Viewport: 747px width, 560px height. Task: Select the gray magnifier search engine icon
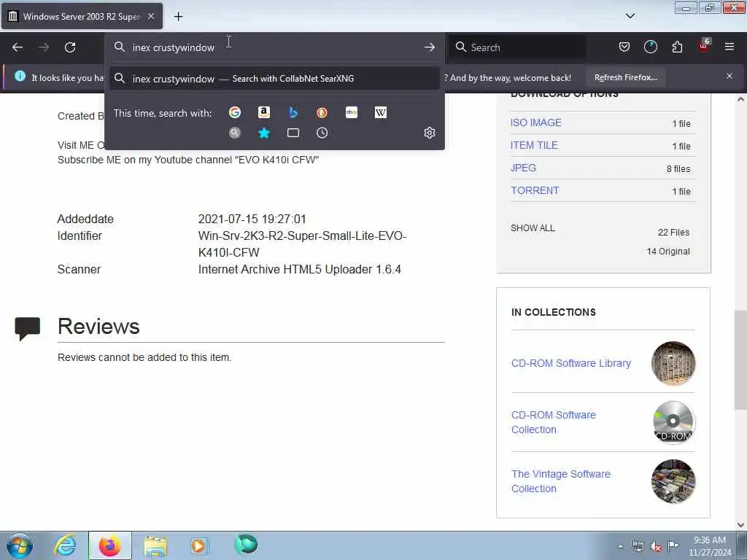[235, 133]
